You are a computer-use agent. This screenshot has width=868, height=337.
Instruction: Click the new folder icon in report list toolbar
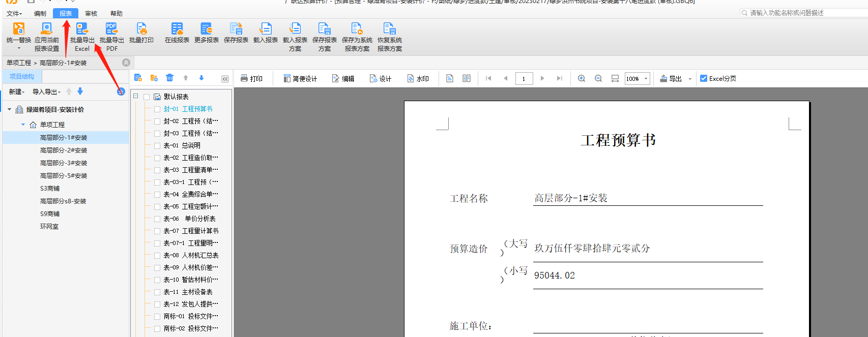[x=154, y=78]
